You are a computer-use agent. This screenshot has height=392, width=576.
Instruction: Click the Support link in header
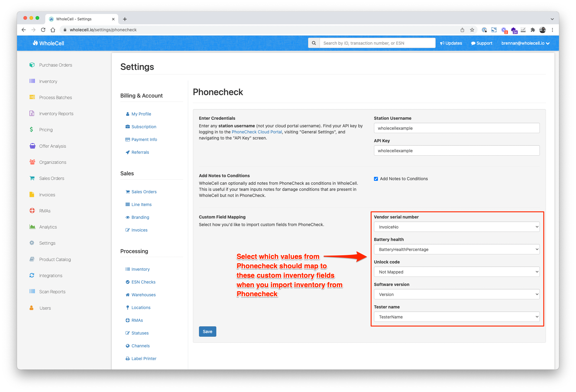click(482, 43)
